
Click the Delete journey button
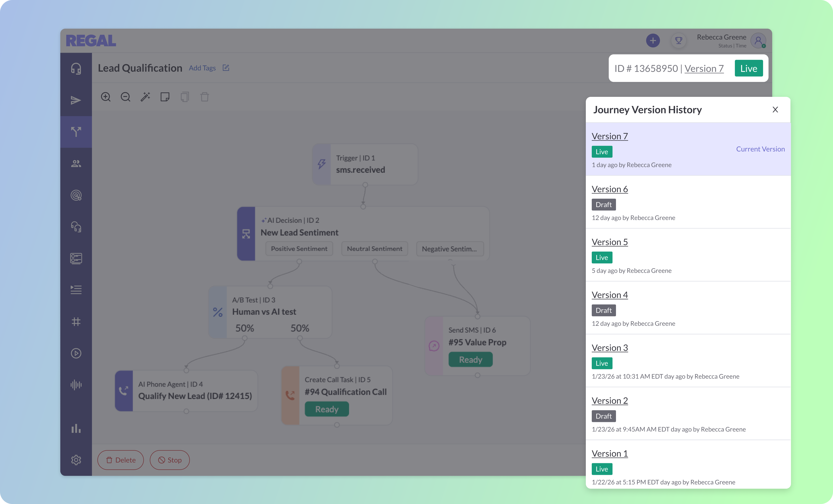(121, 460)
